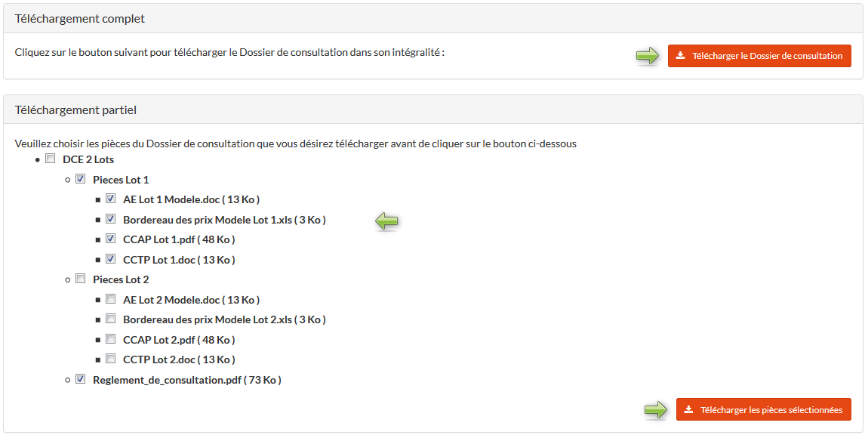
Task: Click green arrow beside selected pieces button
Action: (x=655, y=409)
